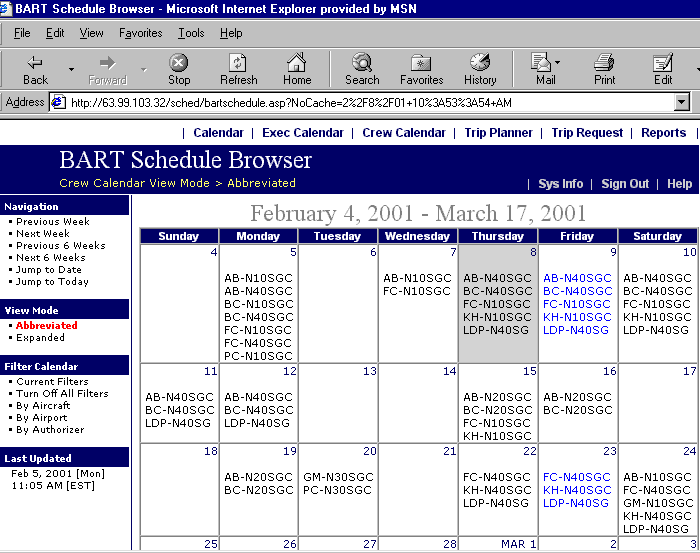Navigate to Previous Week
Screen dimensions: 700x553
[53, 221]
